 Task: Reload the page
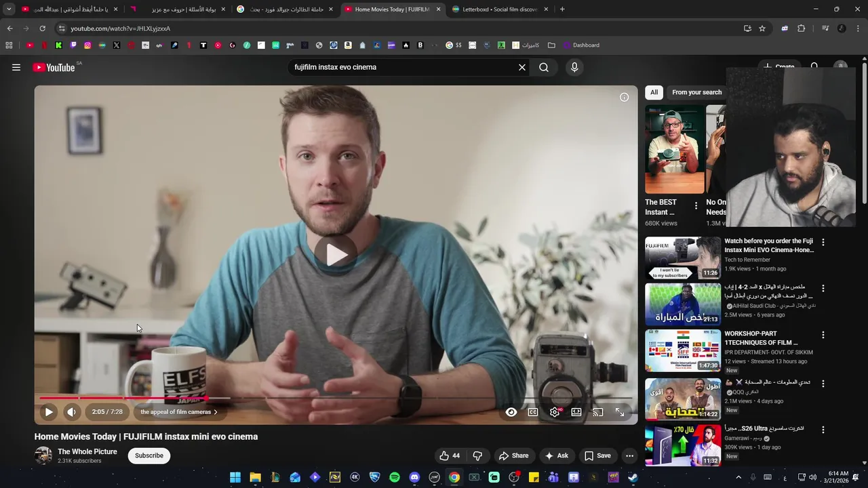pyautogui.click(x=42, y=28)
